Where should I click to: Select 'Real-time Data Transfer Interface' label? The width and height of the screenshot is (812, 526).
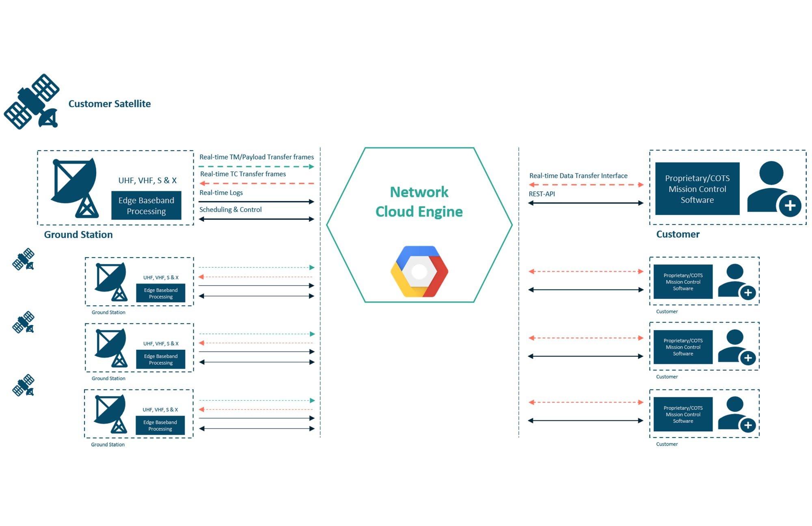[578, 175]
